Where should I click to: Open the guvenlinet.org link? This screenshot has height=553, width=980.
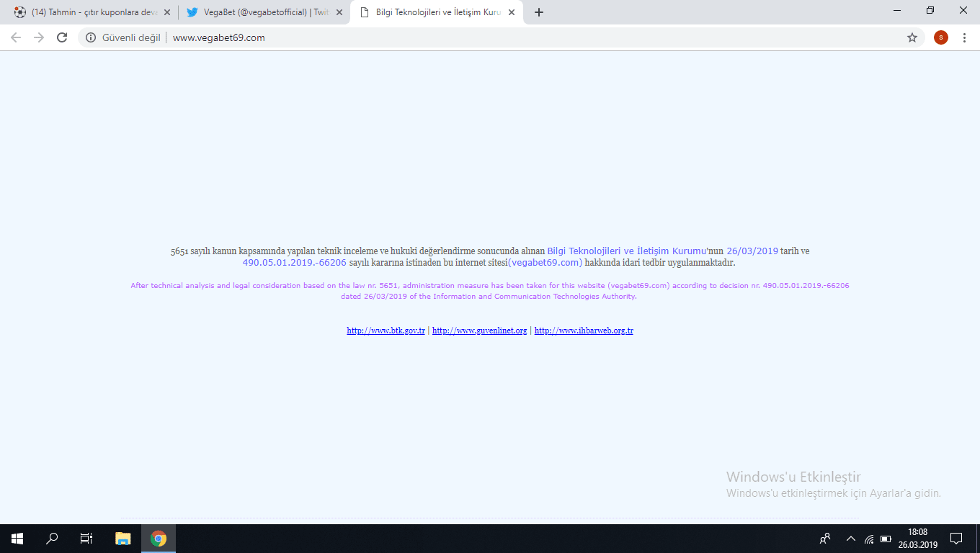[479, 331]
